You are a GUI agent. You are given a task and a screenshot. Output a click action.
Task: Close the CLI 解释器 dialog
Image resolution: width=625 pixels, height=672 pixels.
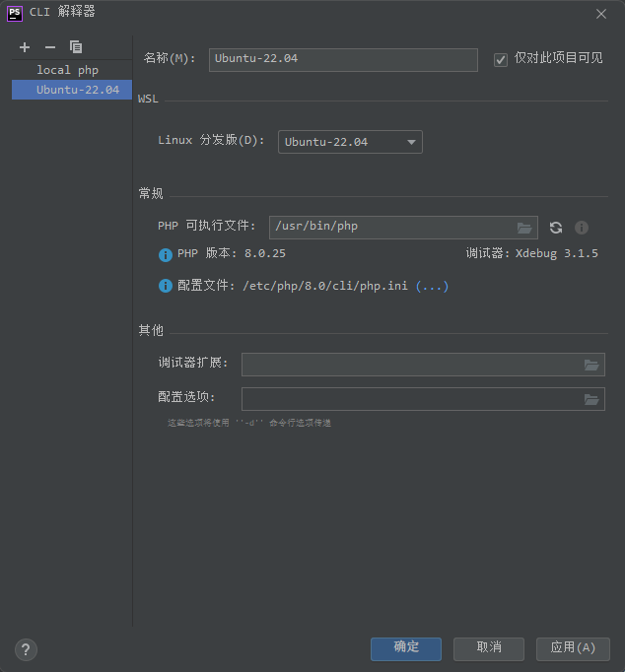pos(601,14)
